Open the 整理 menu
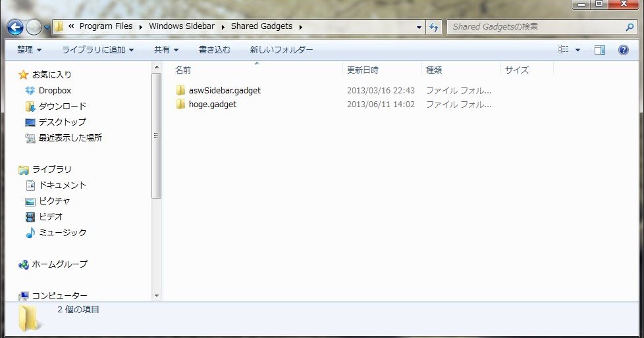The height and width of the screenshot is (338, 644). coord(29,50)
